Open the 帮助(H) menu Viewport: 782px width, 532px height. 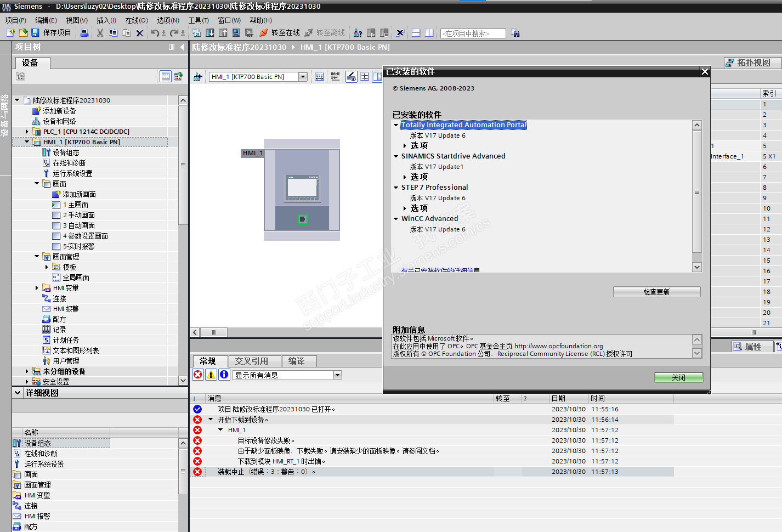pyautogui.click(x=261, y=20)
